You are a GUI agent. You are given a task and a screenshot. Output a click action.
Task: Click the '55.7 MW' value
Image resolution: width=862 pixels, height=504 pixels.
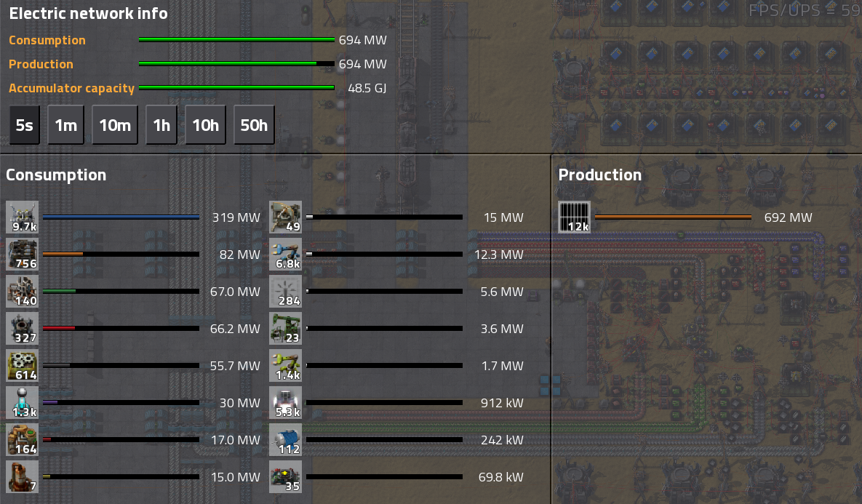(x=235, y=366)
